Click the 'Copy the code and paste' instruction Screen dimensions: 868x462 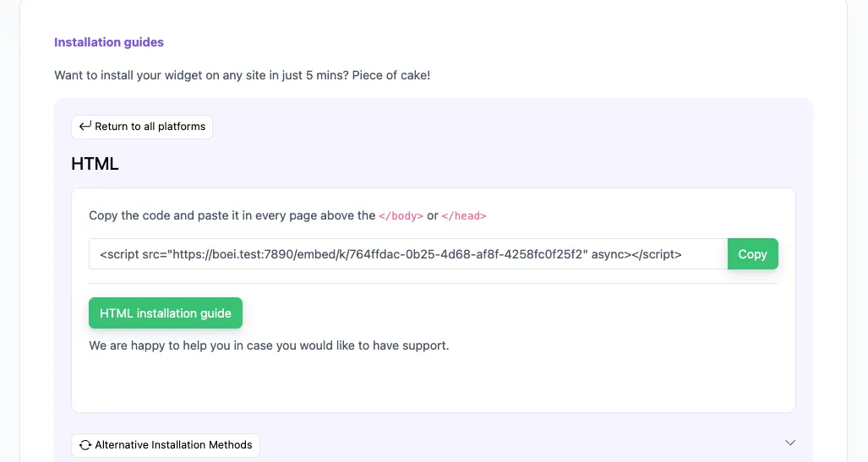pyautogui.click(x=232, y=215)
